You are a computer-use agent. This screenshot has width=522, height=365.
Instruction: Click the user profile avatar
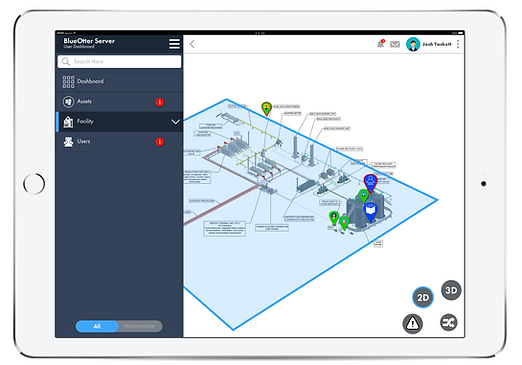coord(413,44)
